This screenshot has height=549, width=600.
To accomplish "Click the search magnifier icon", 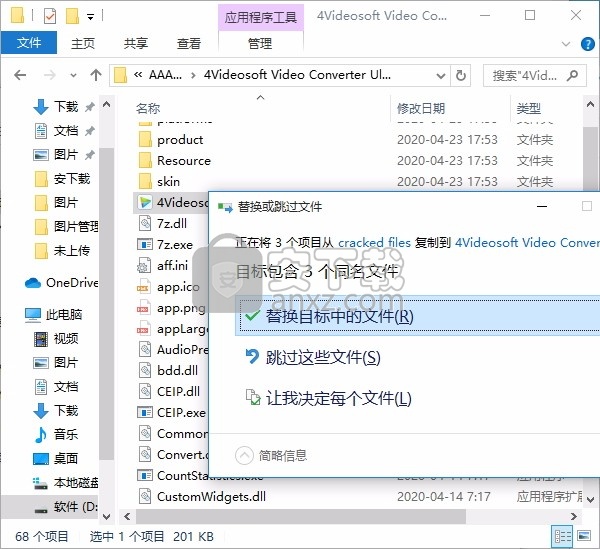I will (x=572, y=75).
